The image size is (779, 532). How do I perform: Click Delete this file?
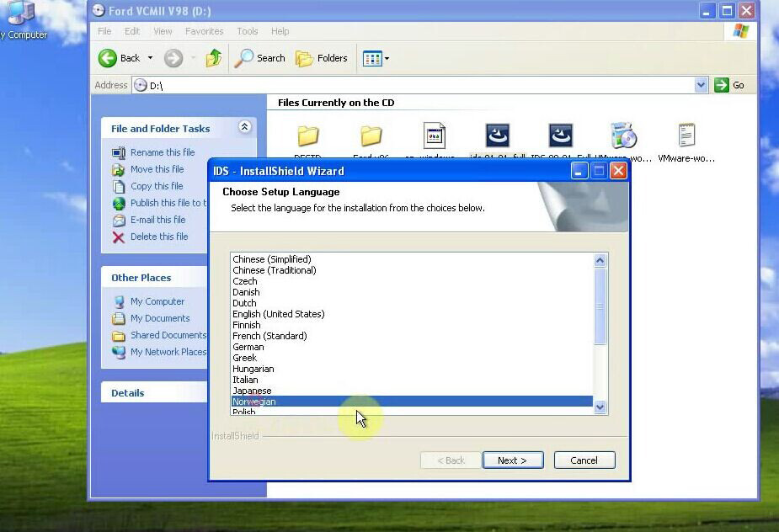(159, 237)
